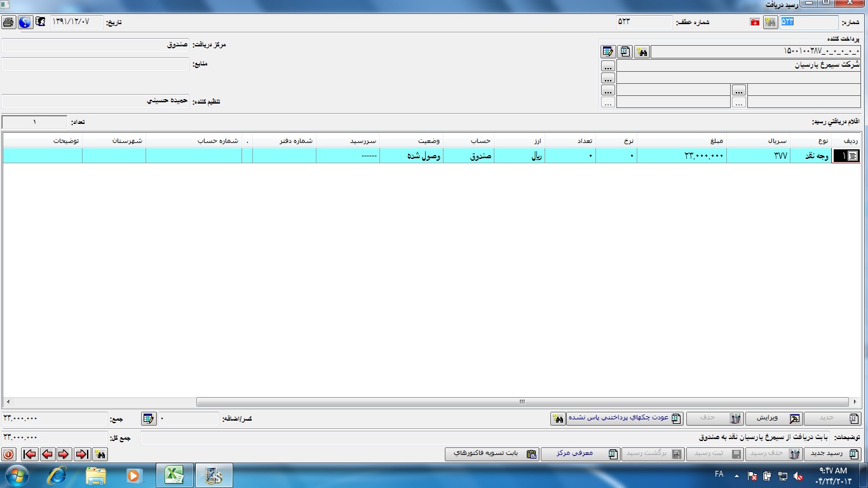The image size is (868, 488).
Task: Open the media player icon in the taskbar
Action: pos(133,475)
